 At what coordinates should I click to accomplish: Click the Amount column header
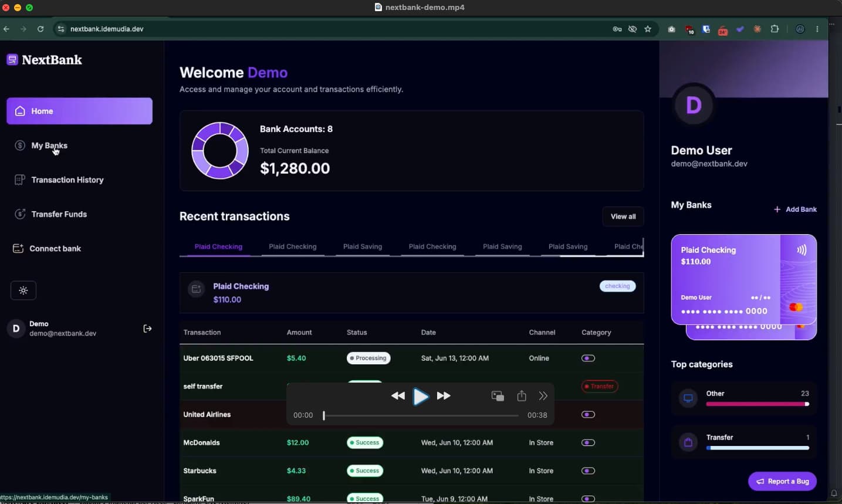[x=299, y=332]
